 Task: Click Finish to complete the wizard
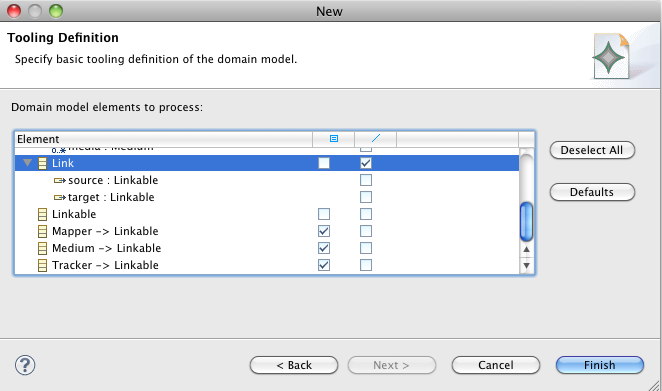pos(600,365)
